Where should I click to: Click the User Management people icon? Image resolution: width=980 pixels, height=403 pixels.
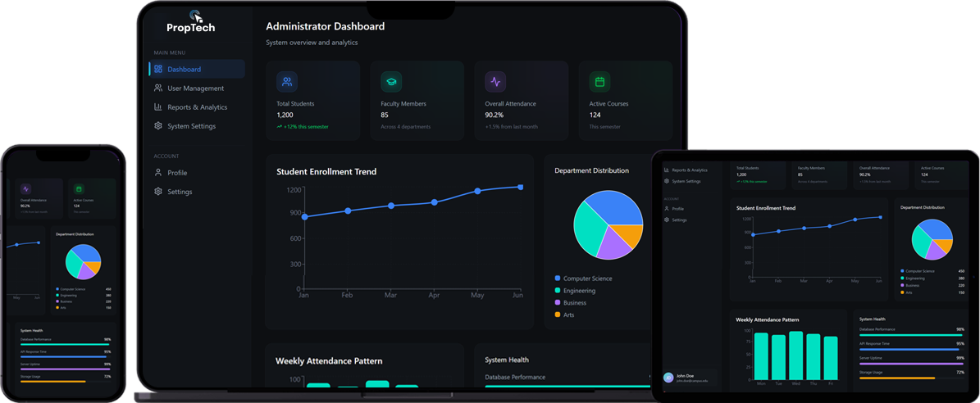pyautogui.click(x=158, y=88)
